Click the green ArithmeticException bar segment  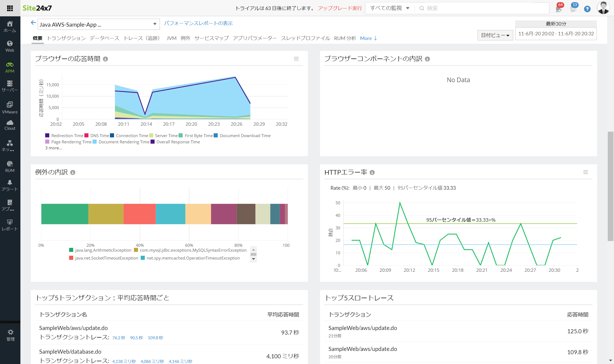tap(65, 214)
